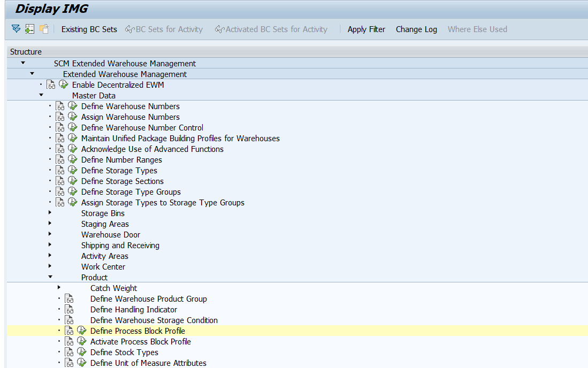The width and height of the screenshot is (588, 368).
Task: Open documentation icon for Define Warehouse Storage Condition
Action: coord(69,320)
